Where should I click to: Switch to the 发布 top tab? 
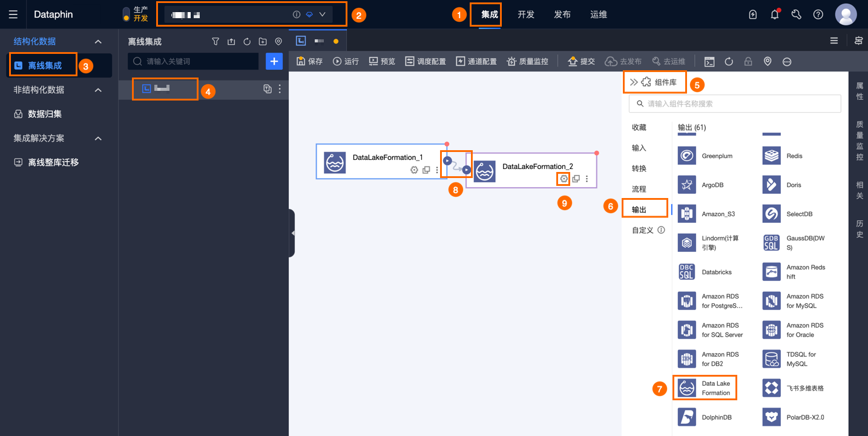coord(562,15)
